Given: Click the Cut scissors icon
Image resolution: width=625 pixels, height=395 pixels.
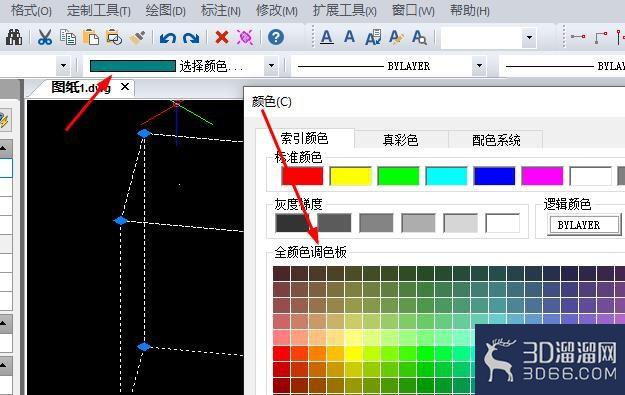Looking at the screenshot, I should [44, 37].
